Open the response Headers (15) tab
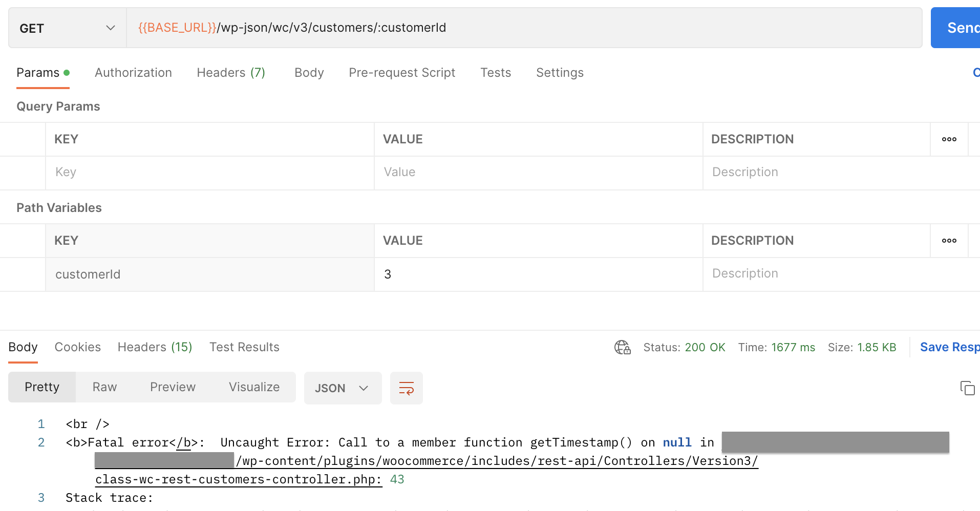Viewport: 980px width, 511px height. (155, 347)
